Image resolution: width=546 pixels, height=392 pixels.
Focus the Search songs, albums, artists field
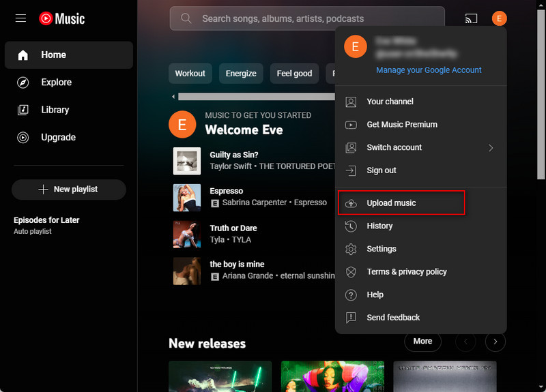point(307,18)
